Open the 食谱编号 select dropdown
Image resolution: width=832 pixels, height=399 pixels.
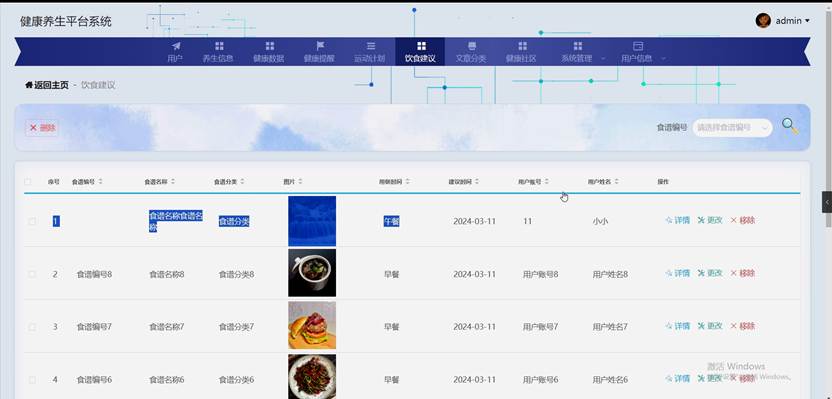[732, 127]
